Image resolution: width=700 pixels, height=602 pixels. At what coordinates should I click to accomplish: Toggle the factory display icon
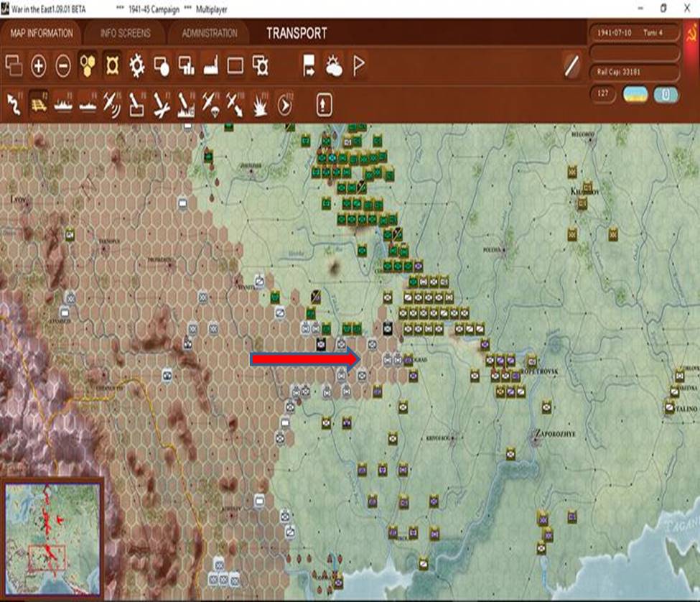pos(210,66)
